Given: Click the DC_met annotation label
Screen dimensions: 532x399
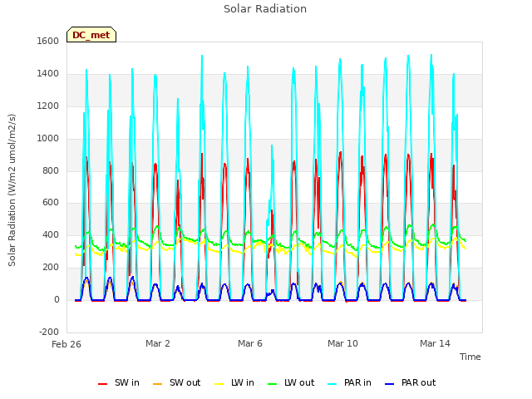Looking at the screenshot, I should click(x=91, y=35).
